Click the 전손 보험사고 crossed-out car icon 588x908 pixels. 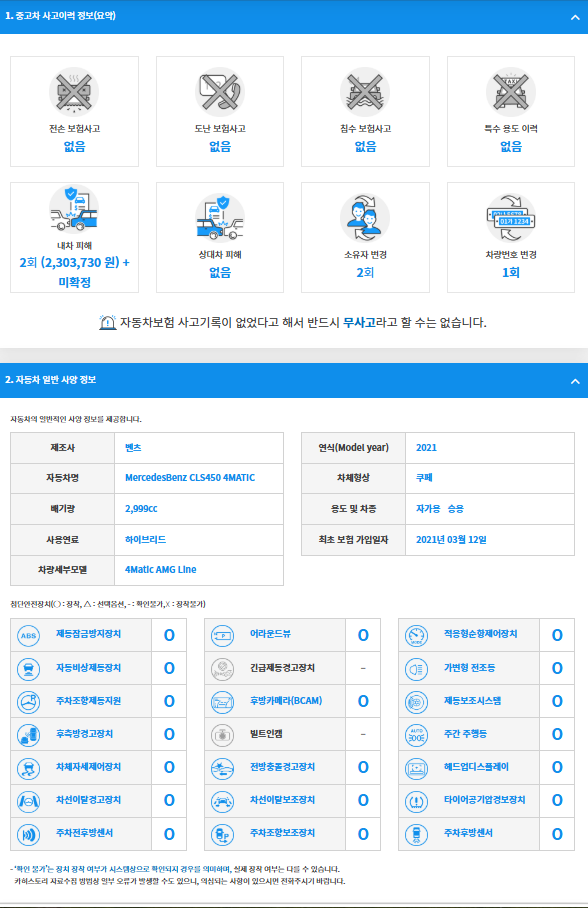pyautogui.click(x=74, y=92)
